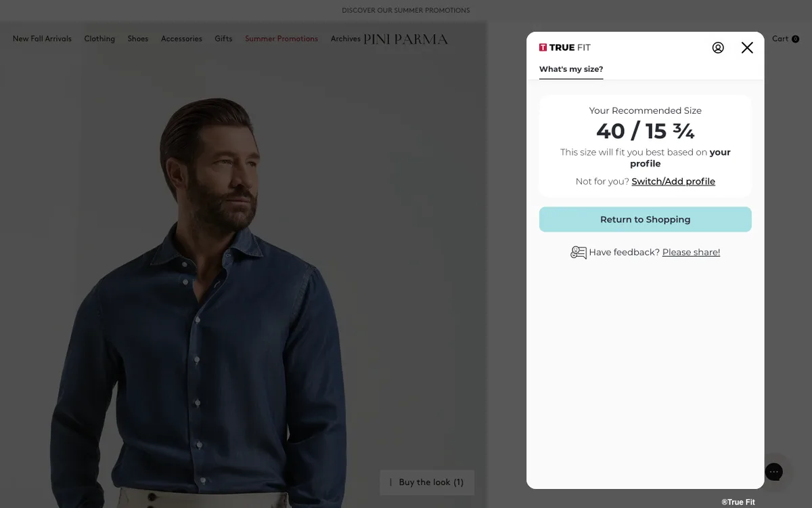
Task: Select the What's my size? tab
Action: (x=571, y=69)
